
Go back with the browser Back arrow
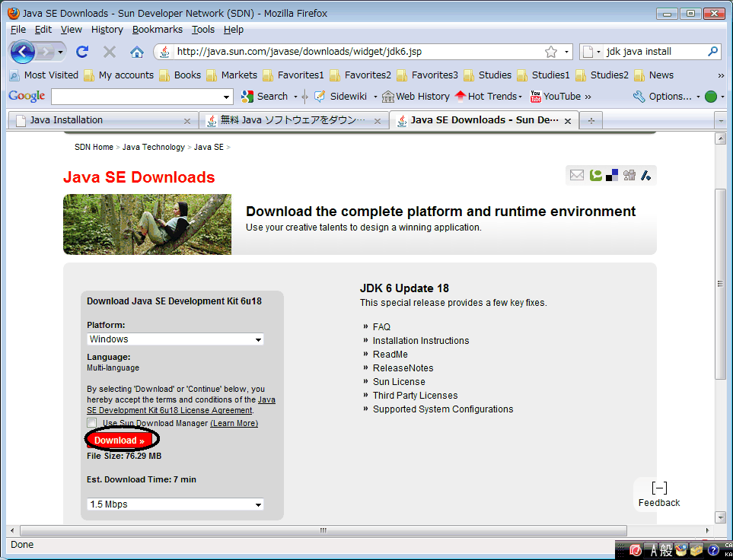click(22, 52)
